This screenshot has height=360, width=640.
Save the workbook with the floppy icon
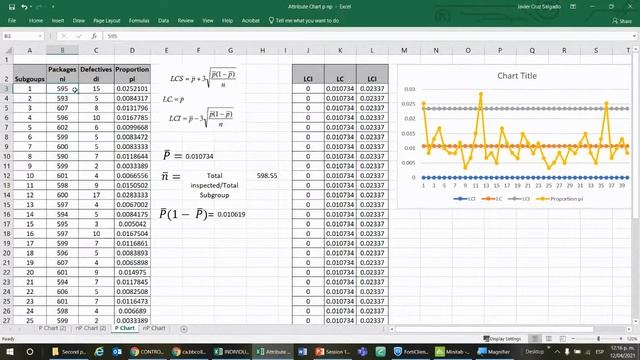click(11, 7)
